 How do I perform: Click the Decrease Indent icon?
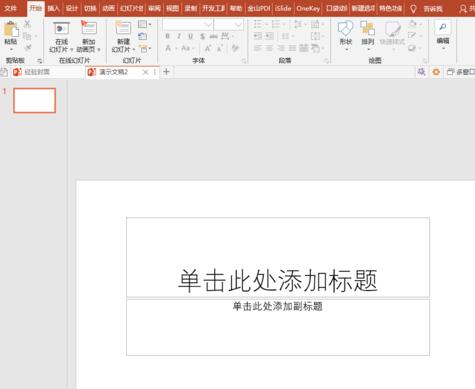258,36
